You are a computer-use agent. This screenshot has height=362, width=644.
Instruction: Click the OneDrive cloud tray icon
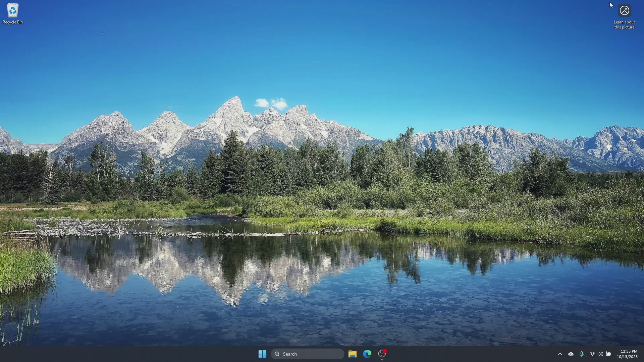tap(571, 354)
